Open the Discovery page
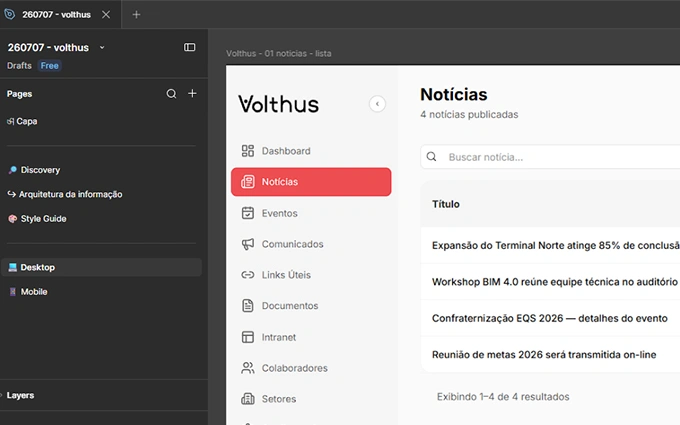The width and height of the screenshot is (680, 425). tap(34, 170)
